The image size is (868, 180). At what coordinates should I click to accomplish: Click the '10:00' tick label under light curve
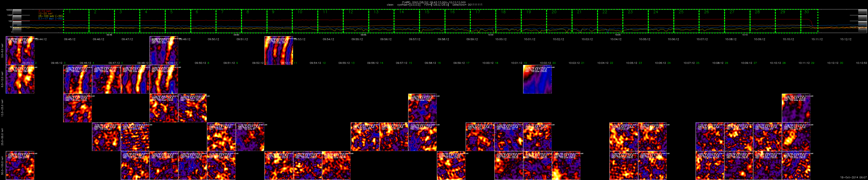pos(491,35)
